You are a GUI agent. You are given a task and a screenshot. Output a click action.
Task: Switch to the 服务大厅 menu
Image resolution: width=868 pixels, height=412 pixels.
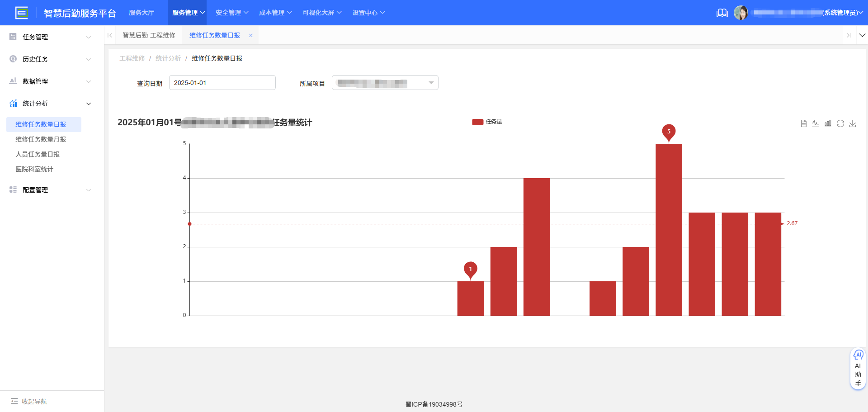pyautogui.click(x=142, y=13)
